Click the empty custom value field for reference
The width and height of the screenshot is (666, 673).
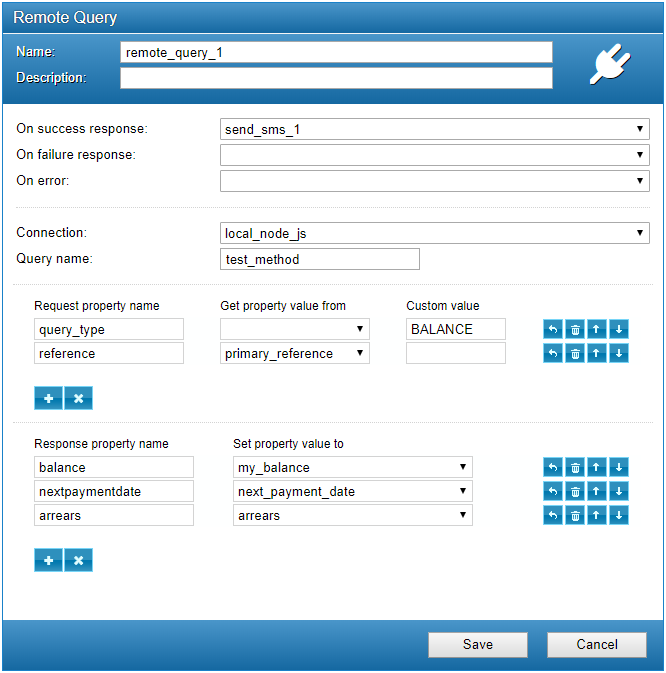click(x=456, y=353)
